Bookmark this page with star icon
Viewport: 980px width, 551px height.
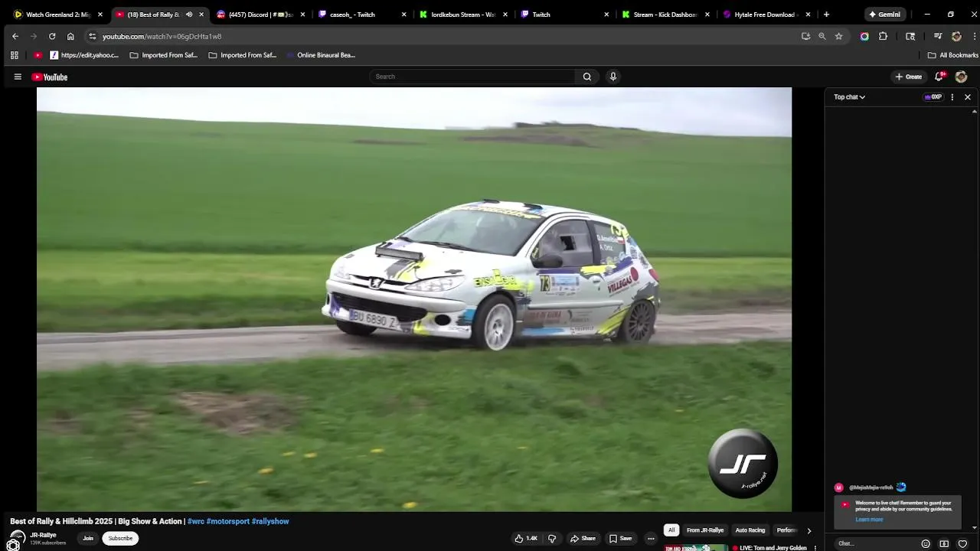839,36
